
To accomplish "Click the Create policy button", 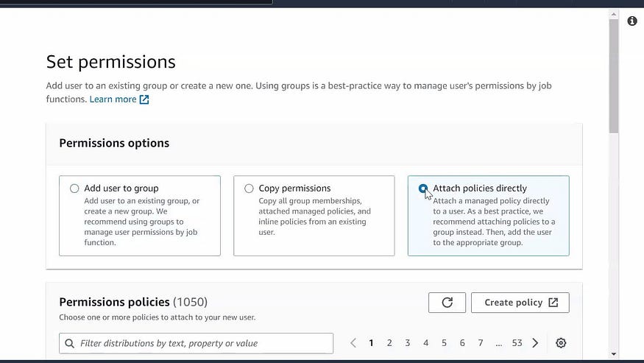I will pos(520,303).
